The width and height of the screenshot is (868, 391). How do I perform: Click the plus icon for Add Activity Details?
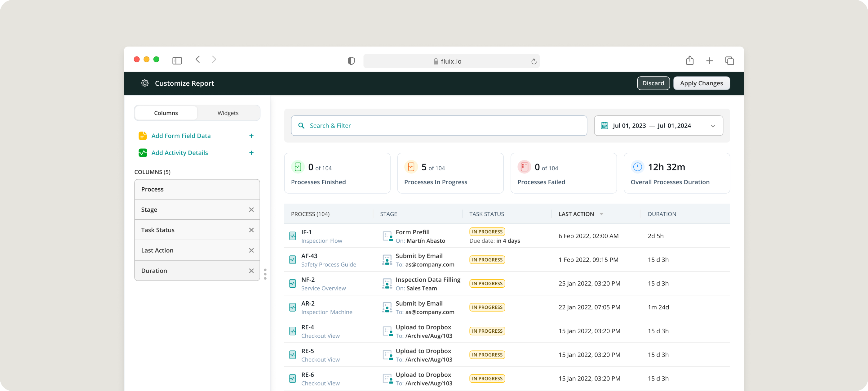click(251, 153)
